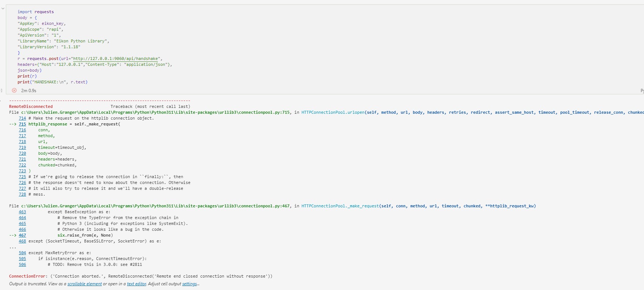
Task: Jump to line 468 link SocketTimeout
Action: click(22, 241)
